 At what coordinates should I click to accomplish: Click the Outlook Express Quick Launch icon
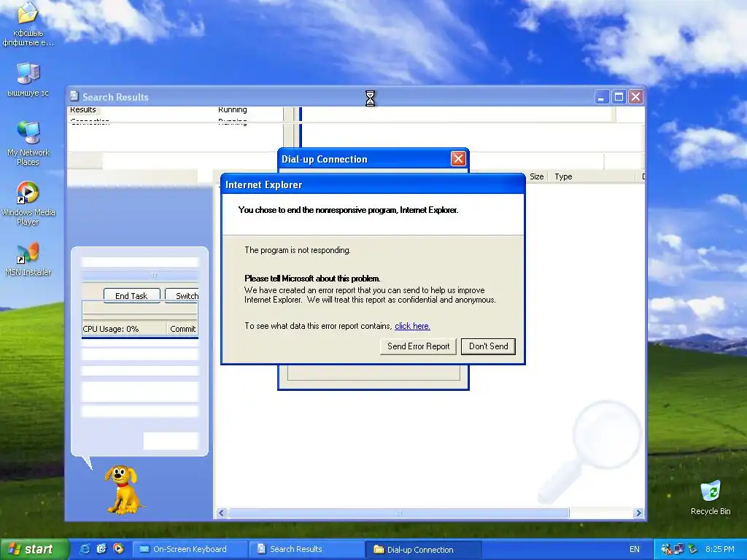[x=101, y=549]
